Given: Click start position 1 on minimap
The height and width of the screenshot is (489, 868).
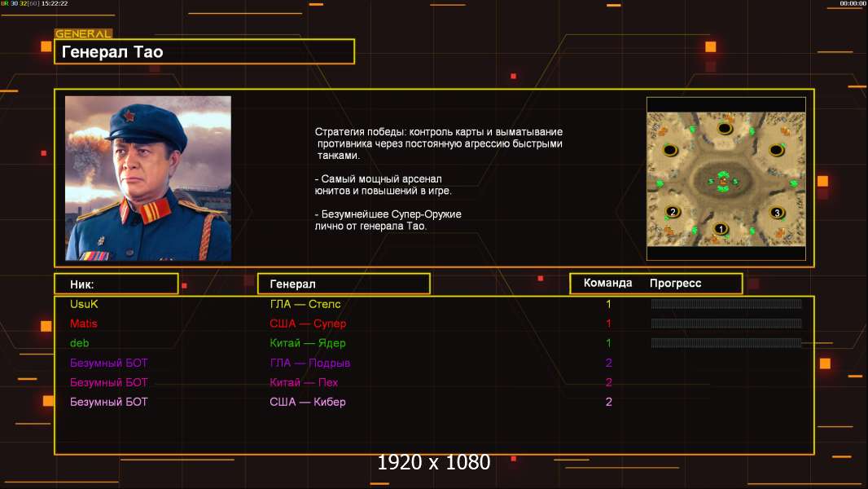Looking at the screenshot, I should click(720, 228).
